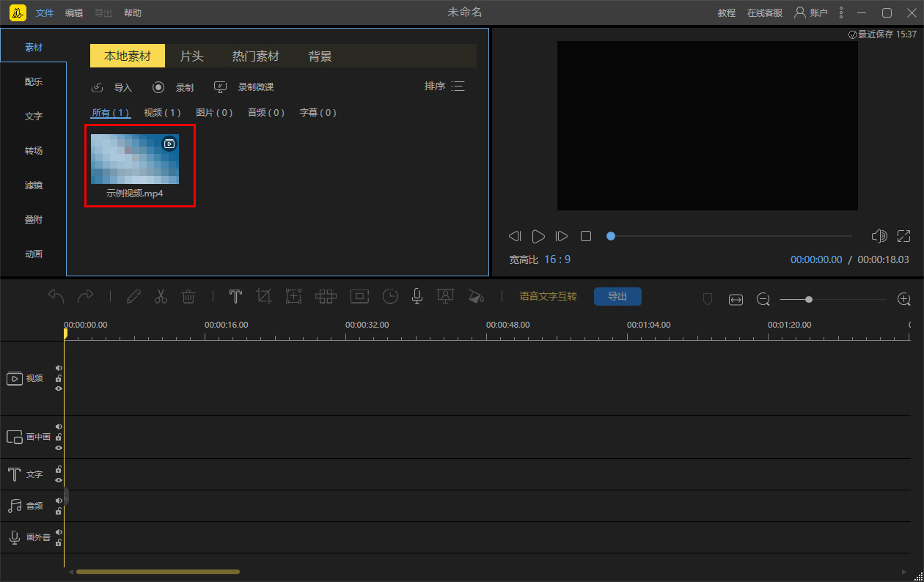Enter fullscreen preview mode
Screen dimensions: 924x582
903,236
